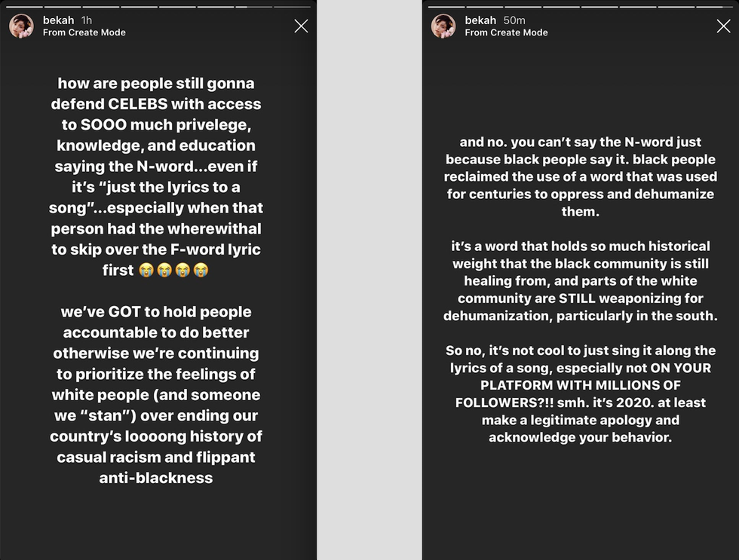This screenshot has height=560, width=739.
Task: Tap the "we've GOT to hold people accountable" paragraph
Action: (x=156, y=394)
